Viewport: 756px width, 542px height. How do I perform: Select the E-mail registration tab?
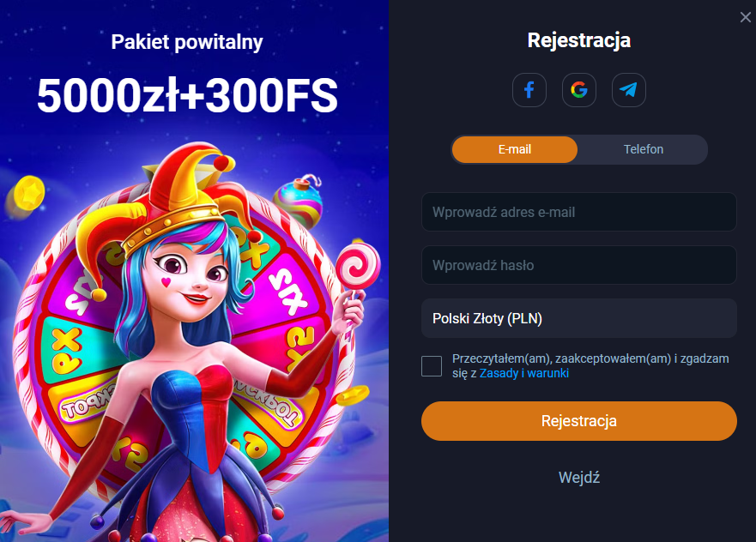pos(515,149)
